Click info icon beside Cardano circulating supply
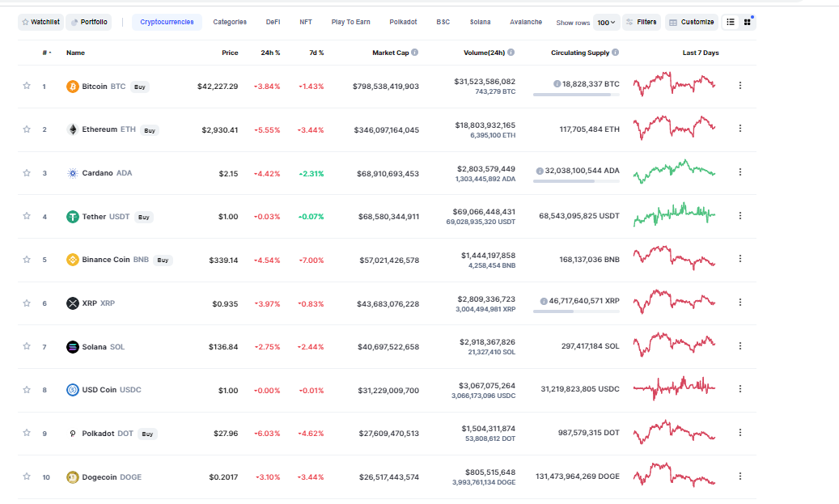839x504 pixels. (x=540, y=171)
